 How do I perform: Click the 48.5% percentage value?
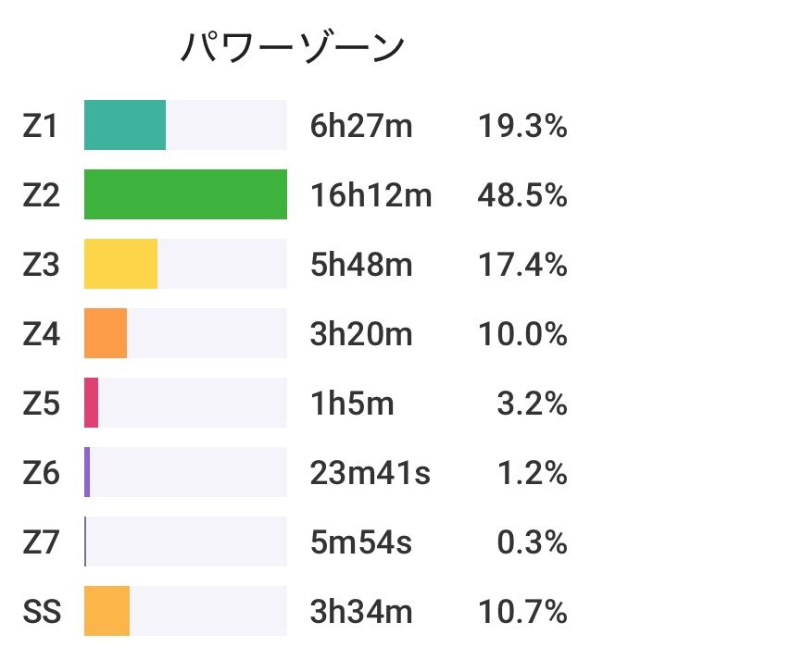pyautogui.click(x=522, y=195)
